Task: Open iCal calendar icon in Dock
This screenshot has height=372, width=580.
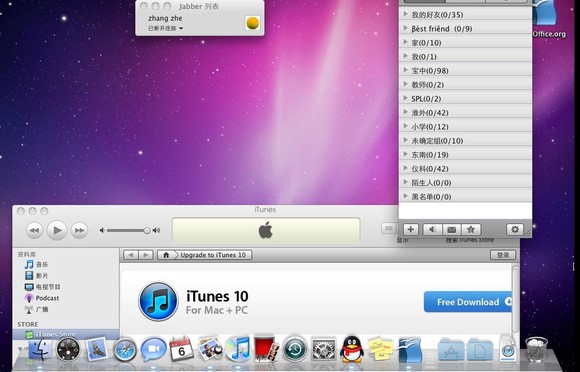Action: click(x=181, y=349)
